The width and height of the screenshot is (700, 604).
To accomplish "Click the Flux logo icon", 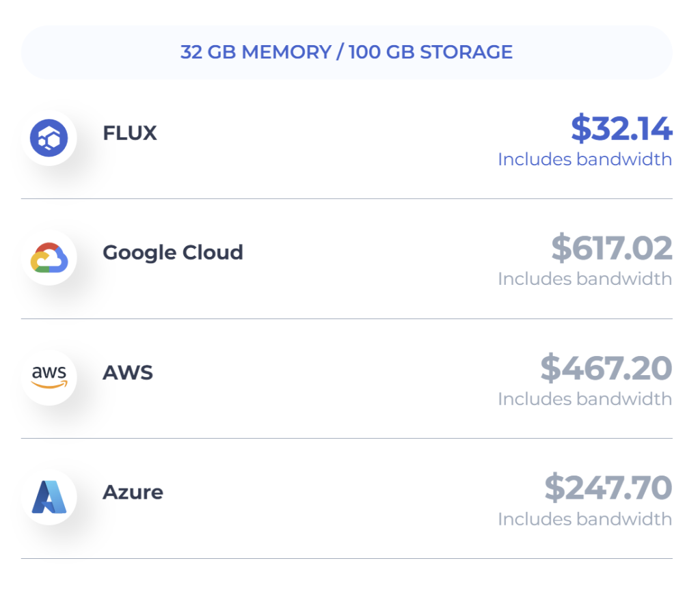I will 49,138.
